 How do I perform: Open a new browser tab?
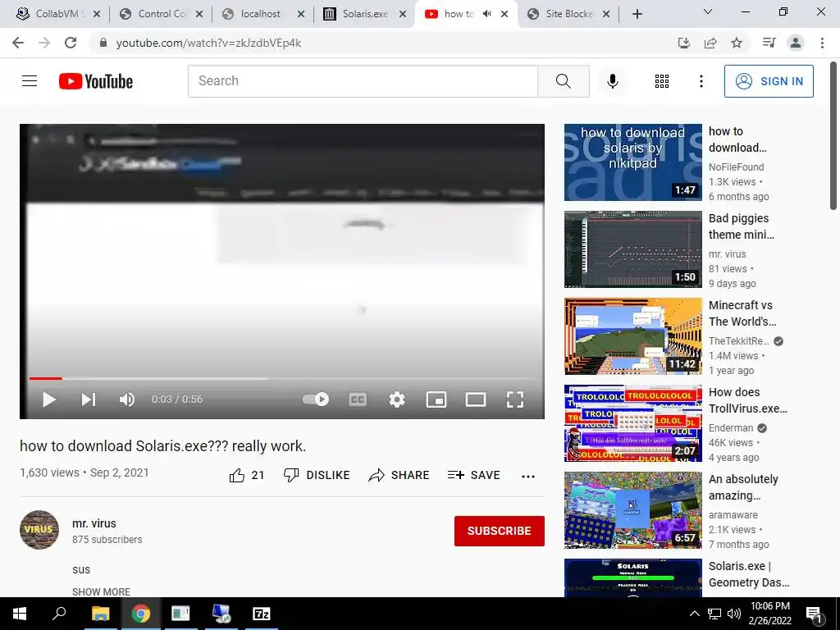click(637, 14)
